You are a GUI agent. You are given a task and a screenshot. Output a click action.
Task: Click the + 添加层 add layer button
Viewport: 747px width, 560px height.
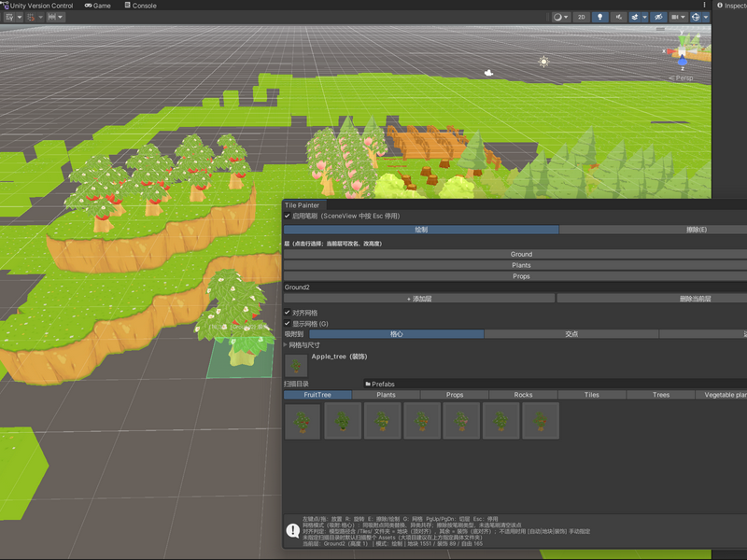coord(419,299)
